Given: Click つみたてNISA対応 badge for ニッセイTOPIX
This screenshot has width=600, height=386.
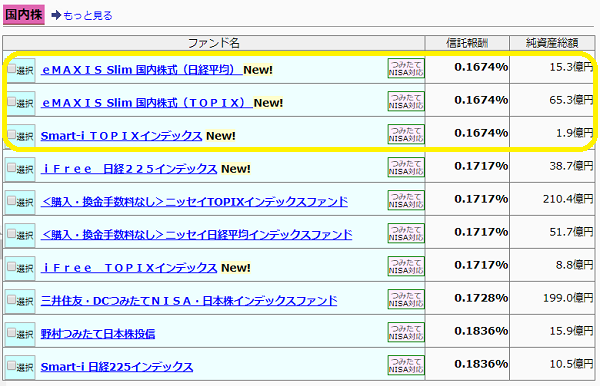Looking at the screenshot, I should 406,200.
